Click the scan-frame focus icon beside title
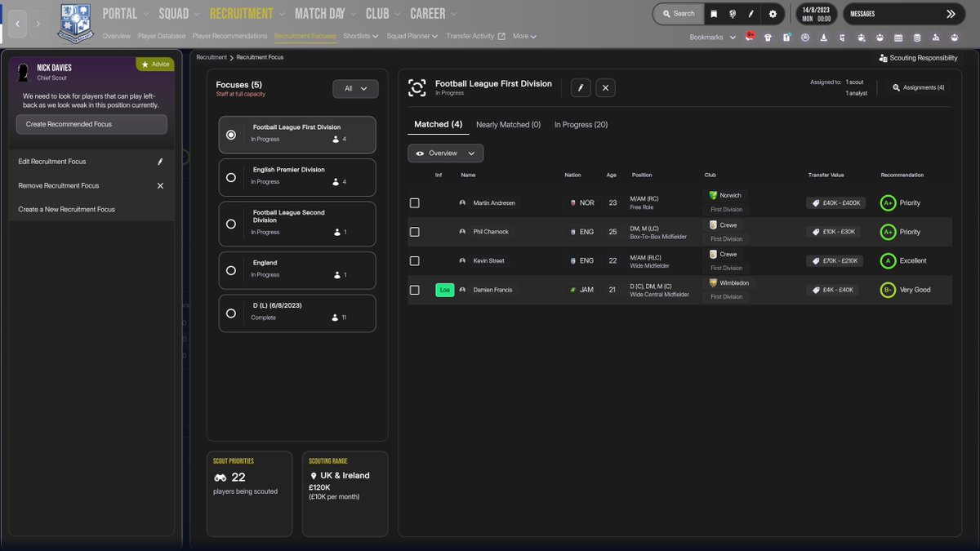Screen dimensions: 980x551 pos(417,87)
